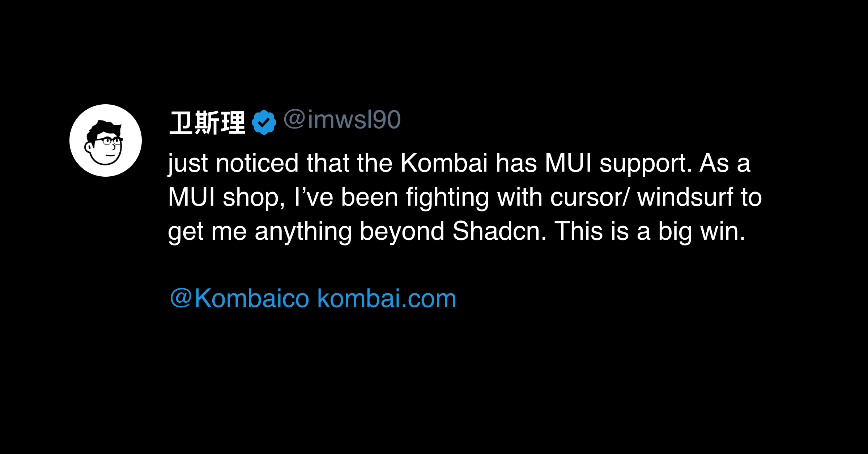Follow the @Kombaico mention link
This screenshot has width=868, height=454.
click(x=239, y=298)
